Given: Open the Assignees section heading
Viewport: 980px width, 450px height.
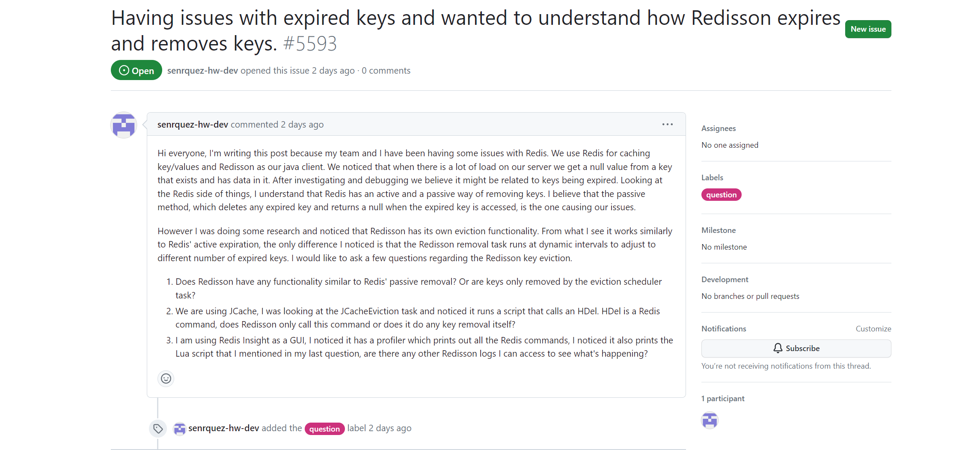Looking at the screenshot, I should [x=718, y=128].
